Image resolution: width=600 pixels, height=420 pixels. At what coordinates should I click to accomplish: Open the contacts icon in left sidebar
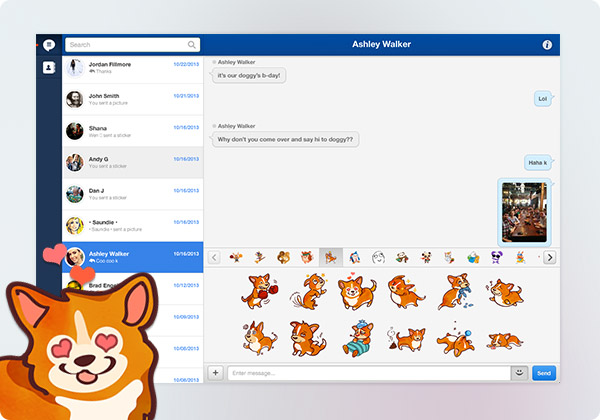click(49, 68)
